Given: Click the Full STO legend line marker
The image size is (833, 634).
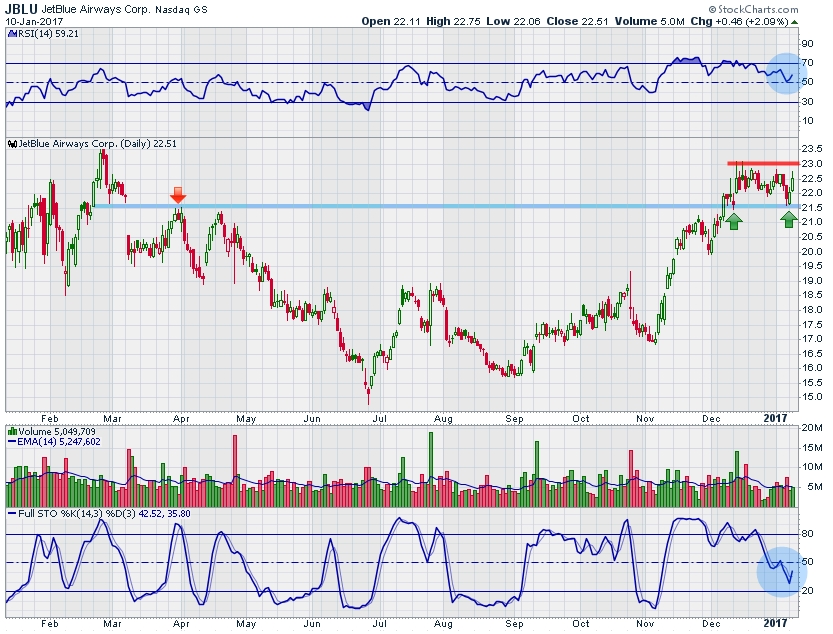Looking at the screenshot, I should tap(12, 514).
